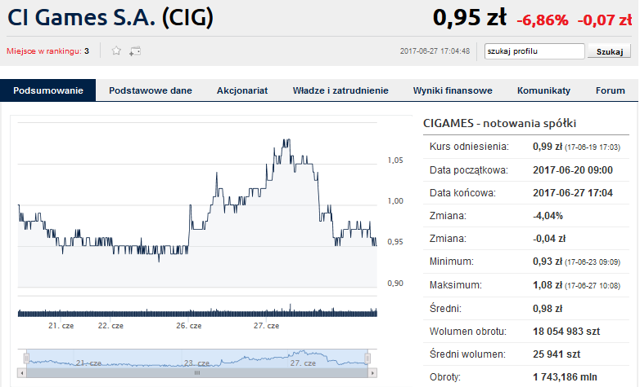Screen dimensions: 640x387
Task: Go to Władze i zatrudnienie tab
Action: (x=340, y=91)
